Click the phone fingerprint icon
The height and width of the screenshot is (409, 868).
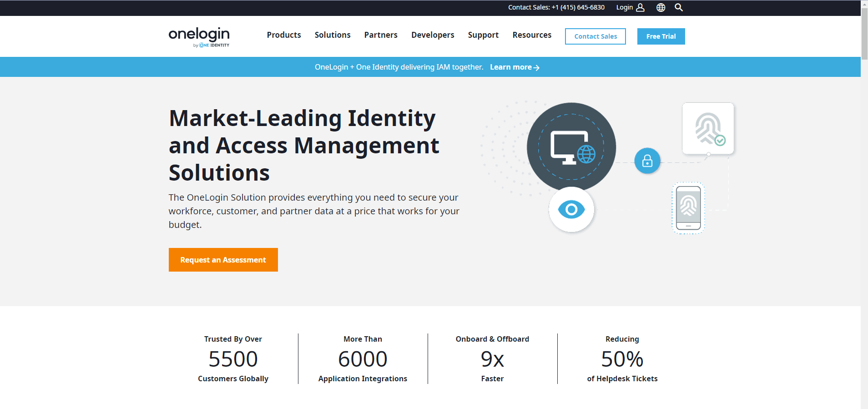[688, 208]
